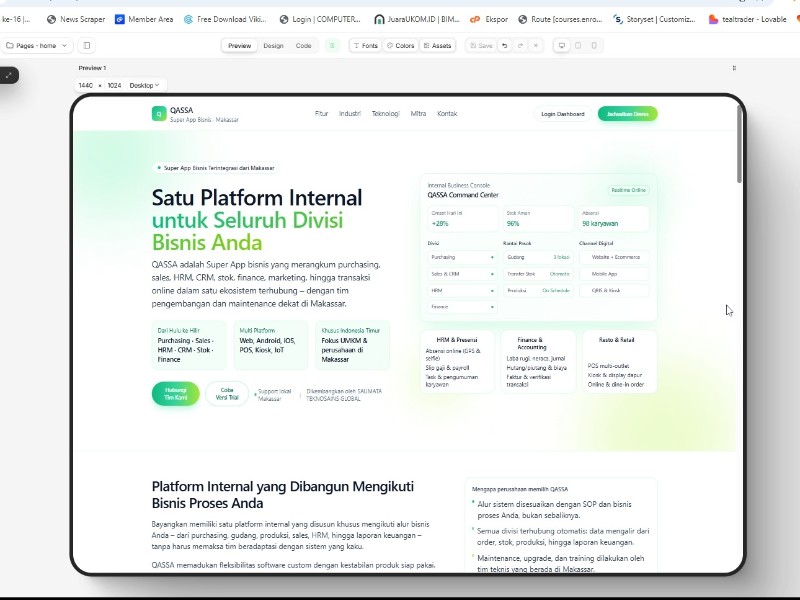This screenshot has height=600, width=800.
Task: Open the Fonts panel
Action: pyautogui.click(x=365, y=45)
